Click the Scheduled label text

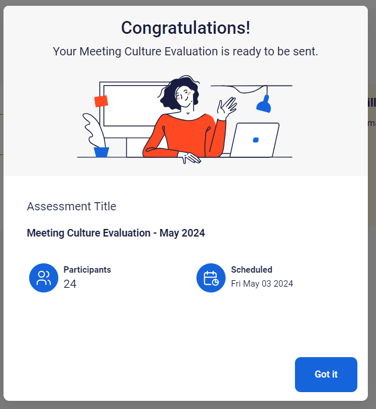click(x=252, y=270)
